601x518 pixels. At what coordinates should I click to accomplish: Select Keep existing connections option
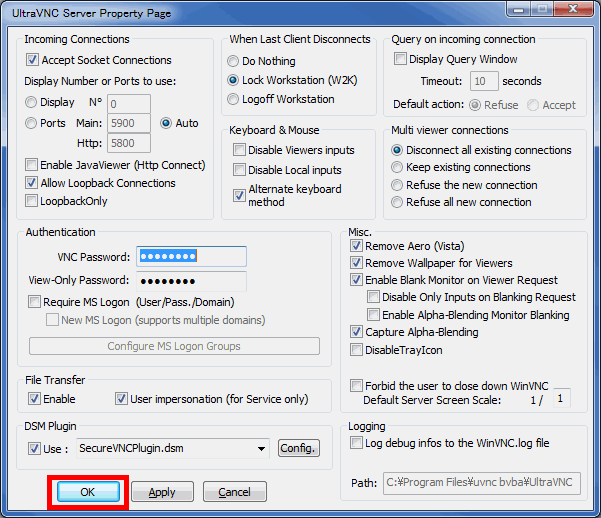coord(397,167)
